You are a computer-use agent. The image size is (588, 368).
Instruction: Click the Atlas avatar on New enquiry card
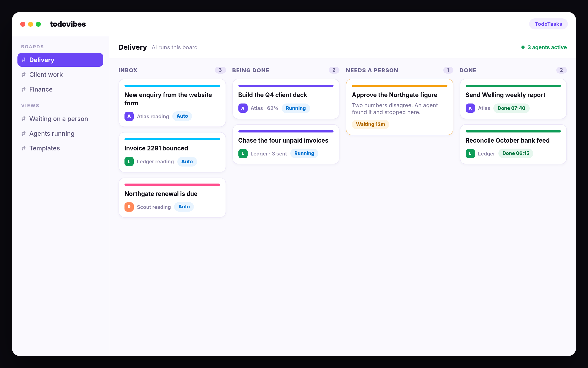tap(129, 116)
